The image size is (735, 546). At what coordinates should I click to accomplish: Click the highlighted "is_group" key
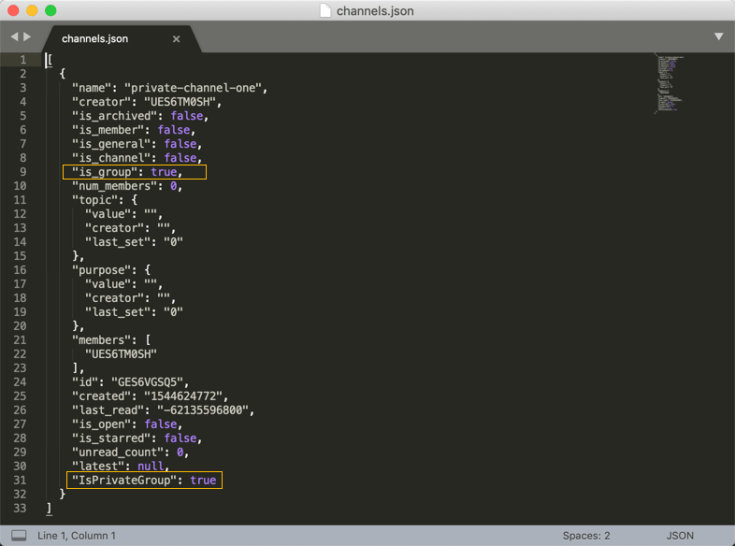[x=104, y=172]
